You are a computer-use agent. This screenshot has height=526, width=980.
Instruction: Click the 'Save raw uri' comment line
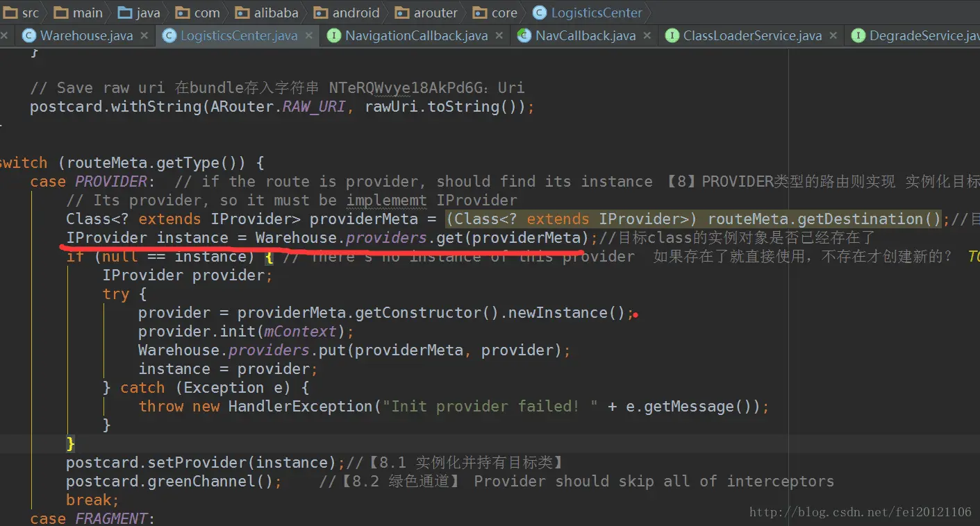pyautogui.click(x=277, y=88)
